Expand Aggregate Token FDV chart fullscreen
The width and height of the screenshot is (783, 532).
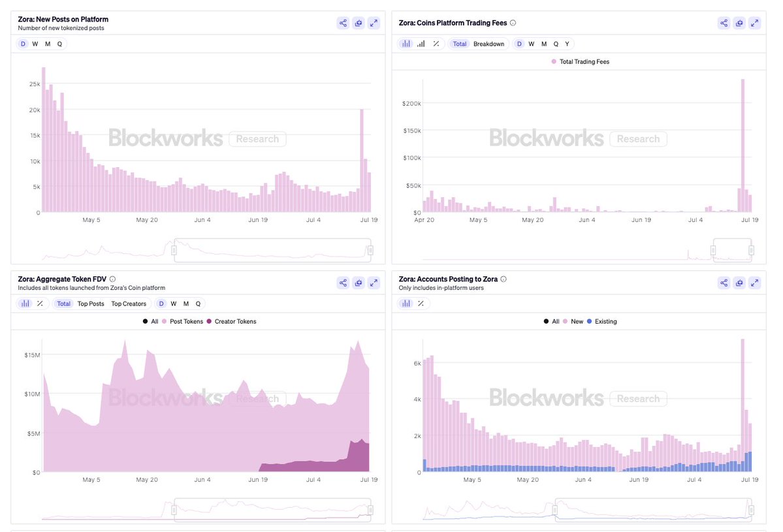tap(374, 283)
